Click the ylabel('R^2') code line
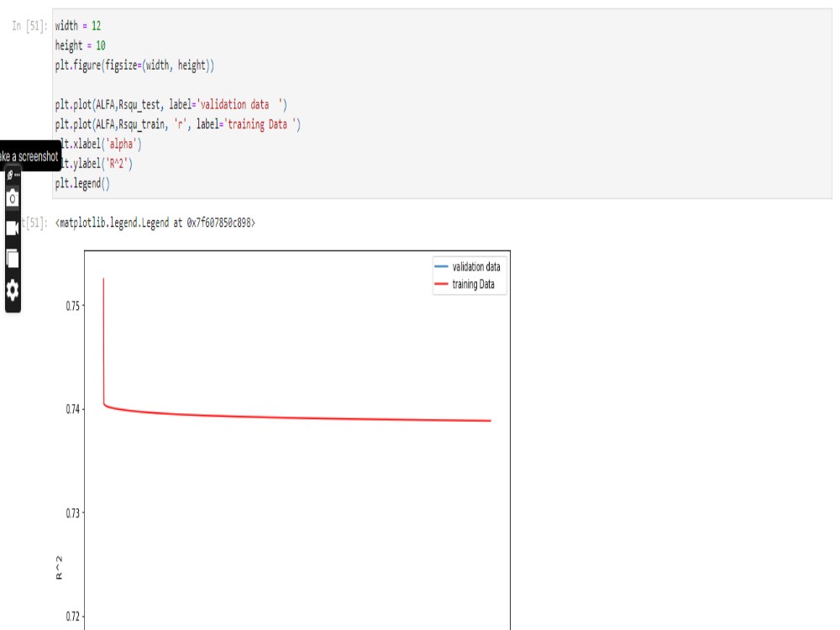Viewport: 840px width, 630px height. point(97,164)
